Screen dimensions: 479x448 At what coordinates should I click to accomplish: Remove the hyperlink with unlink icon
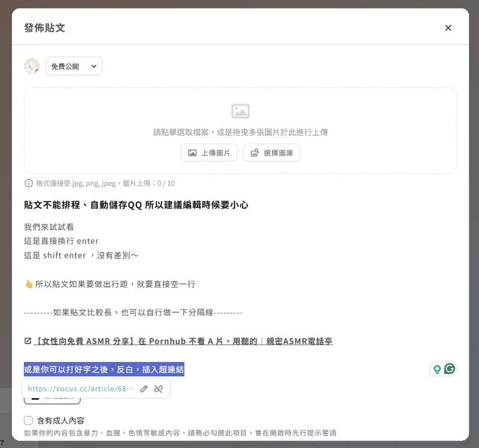click(159, 389)
